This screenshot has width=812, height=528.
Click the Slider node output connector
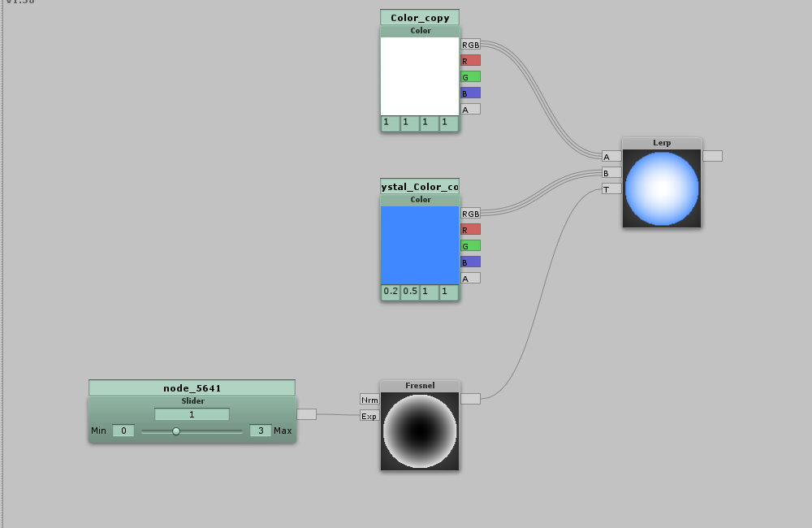(x=307, y=414)
